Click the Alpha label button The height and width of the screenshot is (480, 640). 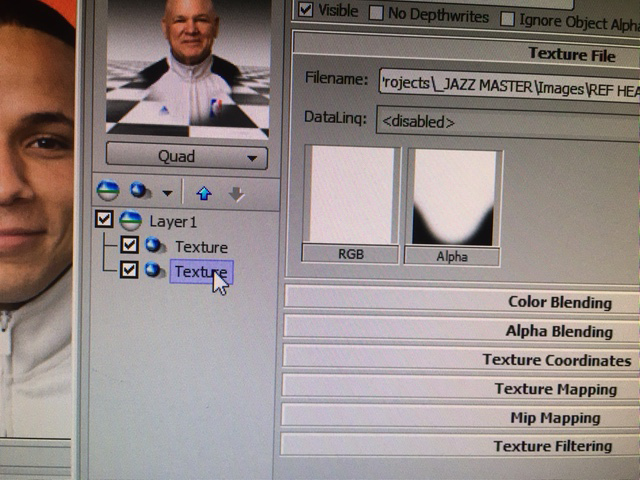pyautogui.click(x=452, y=256)
